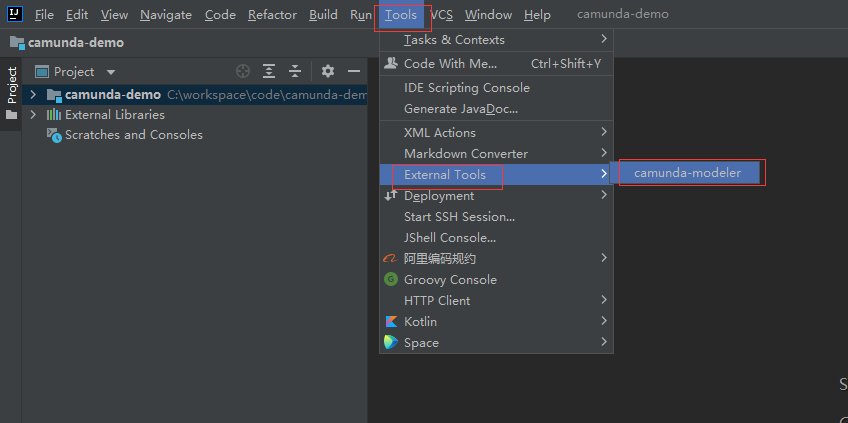Click the folder icon in left tool stripe
Image resolution: width=848 pixels, height=423 pixels.
pyautogui.click(x=11, y=115)
